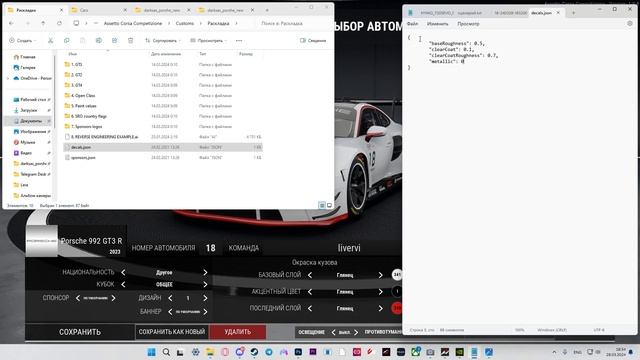This screenshot has height=360, width=640.
Task: Next ПОСЛЕДНИЙ СЛОЙ finish arrow
Action: pyautogui.click(x=380, y=309)
